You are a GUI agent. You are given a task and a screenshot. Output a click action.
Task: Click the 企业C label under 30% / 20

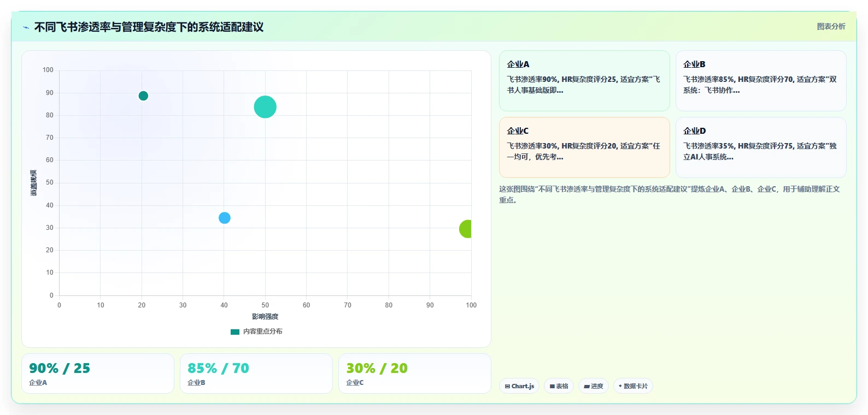(x=355, y=383)
